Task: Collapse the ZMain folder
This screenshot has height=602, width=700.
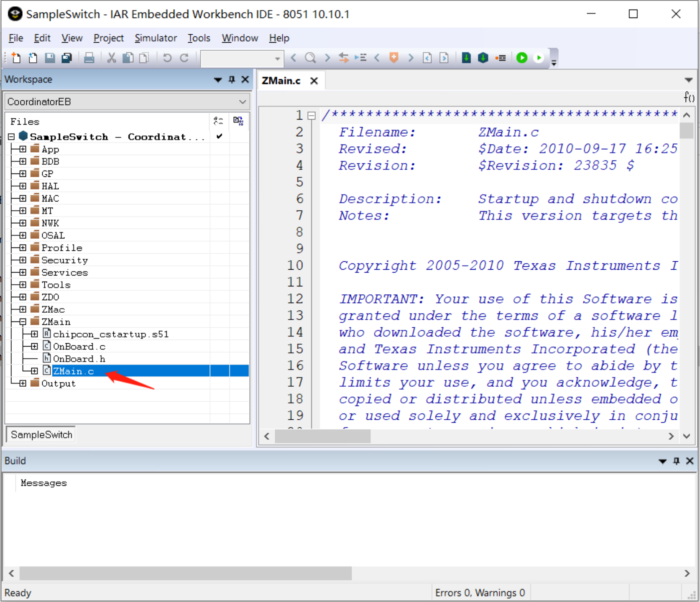Action: 23,321
